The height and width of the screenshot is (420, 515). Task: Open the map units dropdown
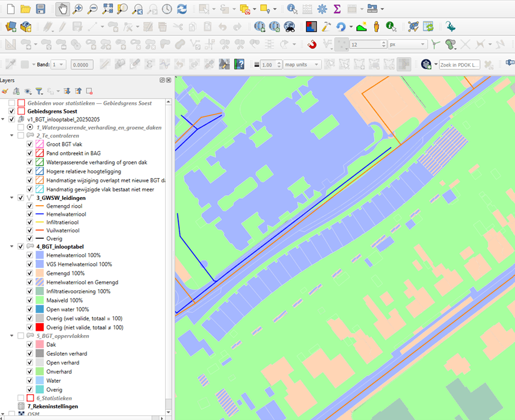point(302,65)
